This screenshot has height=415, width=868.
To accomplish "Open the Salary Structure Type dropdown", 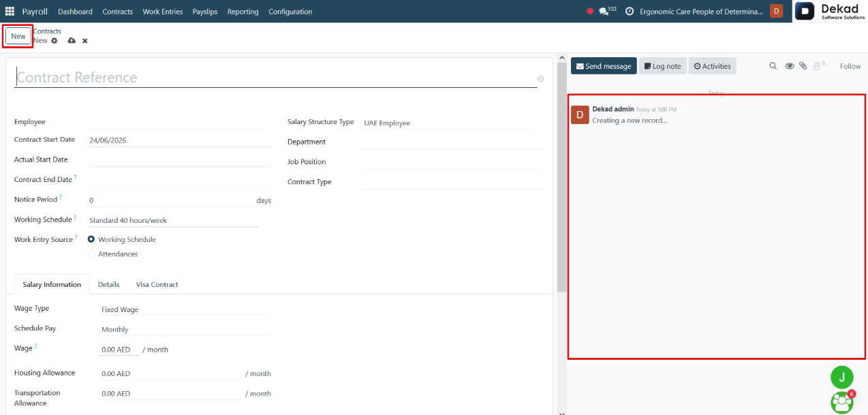I will (x=447, y=123).
